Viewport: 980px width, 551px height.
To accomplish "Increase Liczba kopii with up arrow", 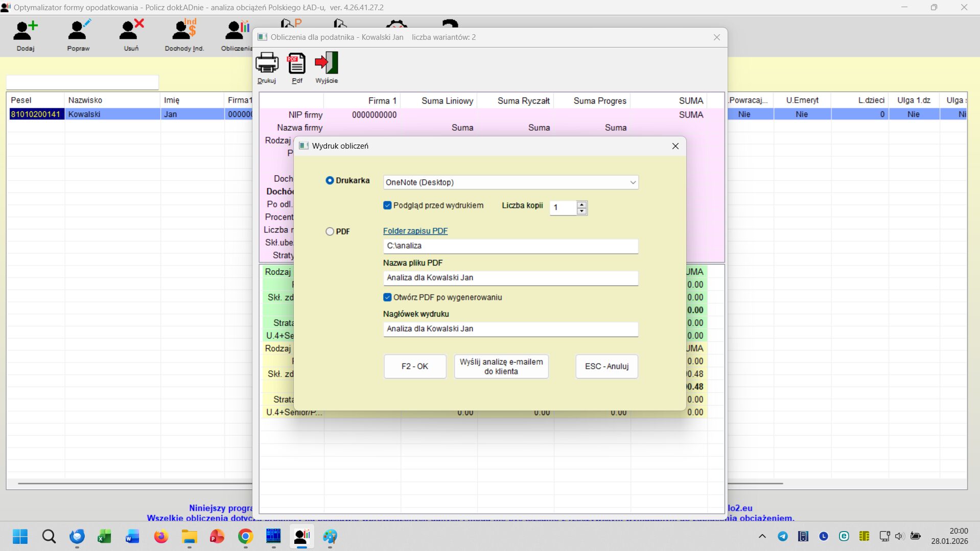I will coord(581,204).
